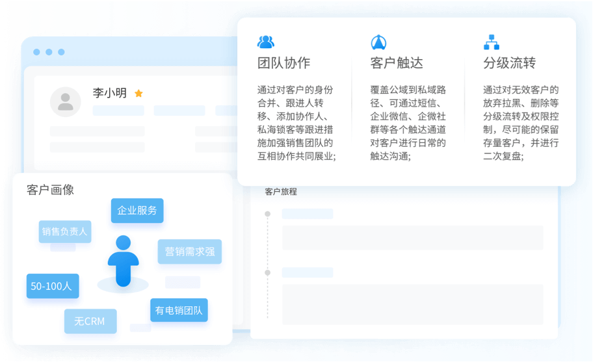This screenshot has width=593, height=364.
Task: Open the 分级流转 heading
Action: pos(509,63)
